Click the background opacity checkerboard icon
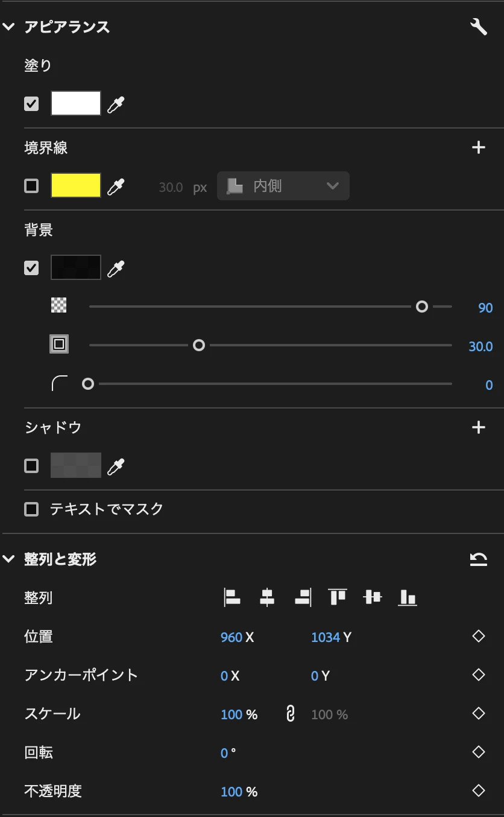The image size is (504, 817). 58,305
